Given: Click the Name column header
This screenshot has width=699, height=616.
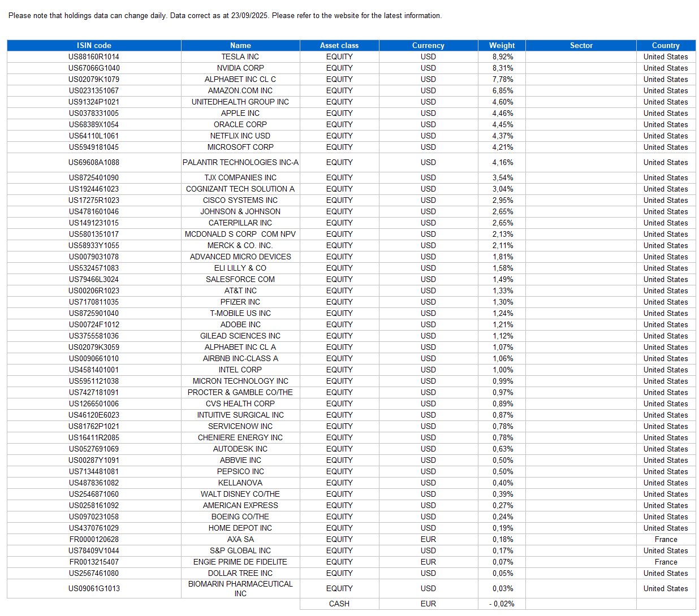Looking at the screenshot, I should click(x=240, y=45).
